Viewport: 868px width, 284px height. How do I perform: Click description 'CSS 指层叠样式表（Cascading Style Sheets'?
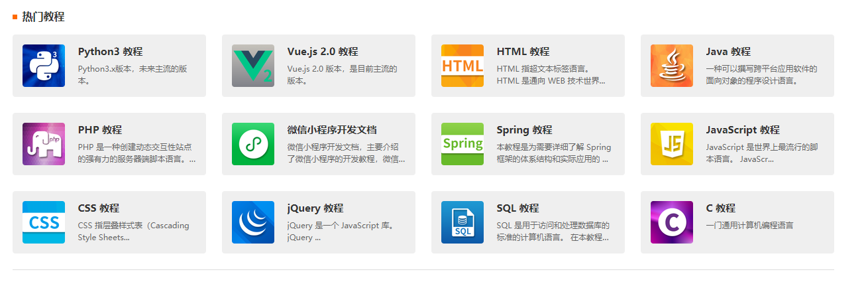pyautogui.click(x=134, y=232)
